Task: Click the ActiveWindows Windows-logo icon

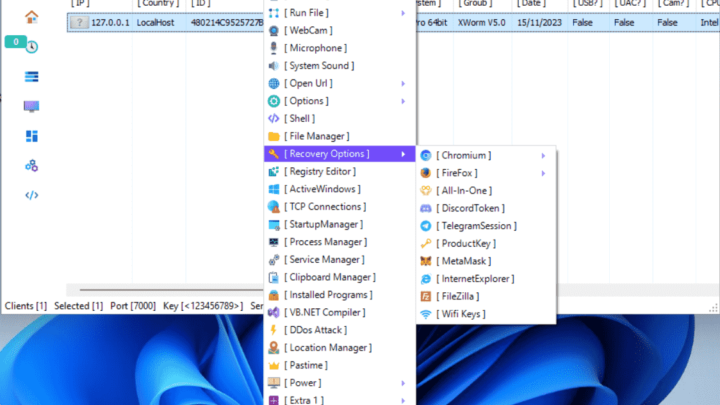Action: click(274, 189)
